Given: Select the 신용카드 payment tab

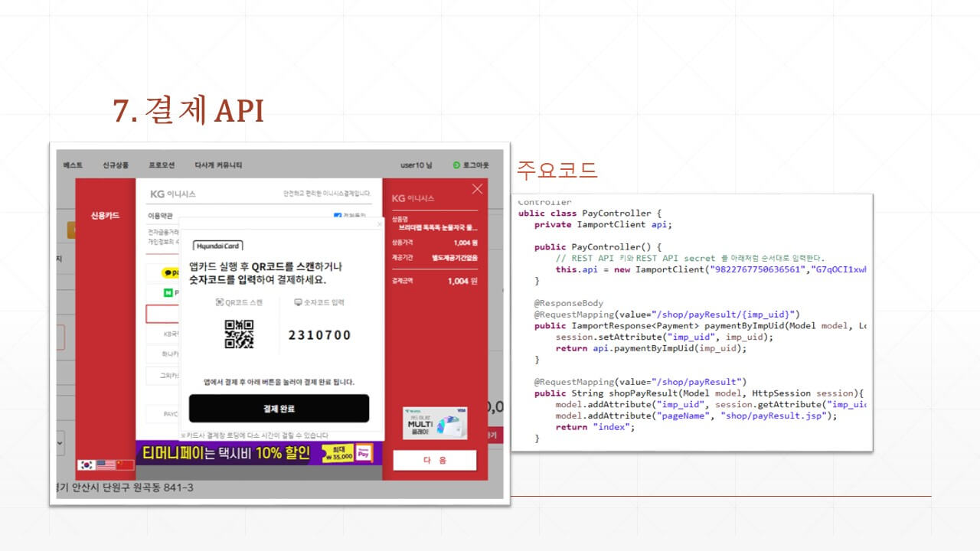Looking at the screenshot, I should tap(105, 216).
